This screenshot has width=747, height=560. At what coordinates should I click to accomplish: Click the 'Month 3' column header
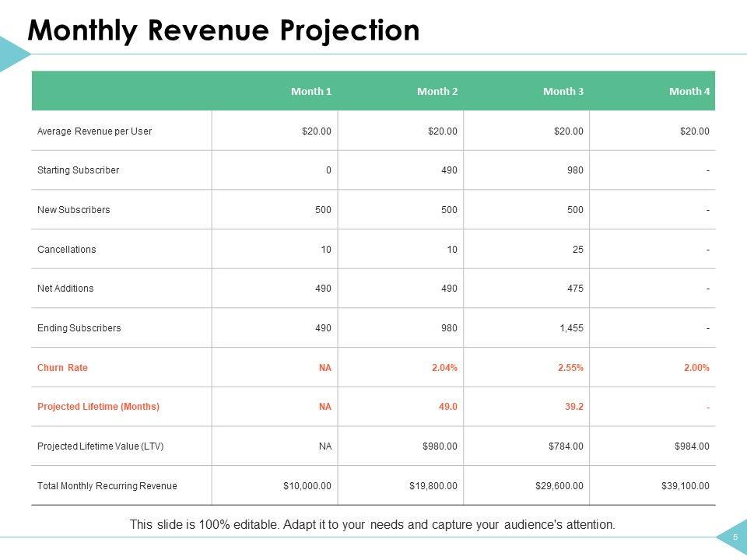click(x=563, y=92)
